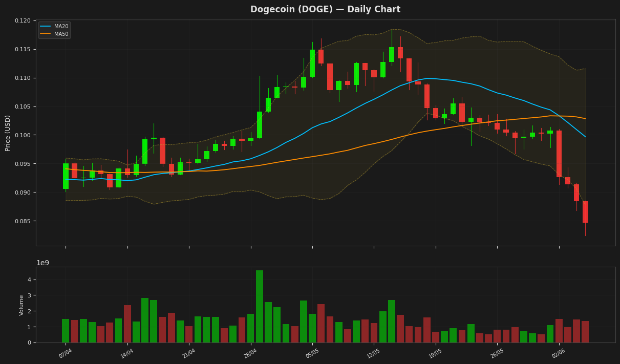Click the 0.110 price tick label
Screen dimensions: 620x364
pos(23,78)
